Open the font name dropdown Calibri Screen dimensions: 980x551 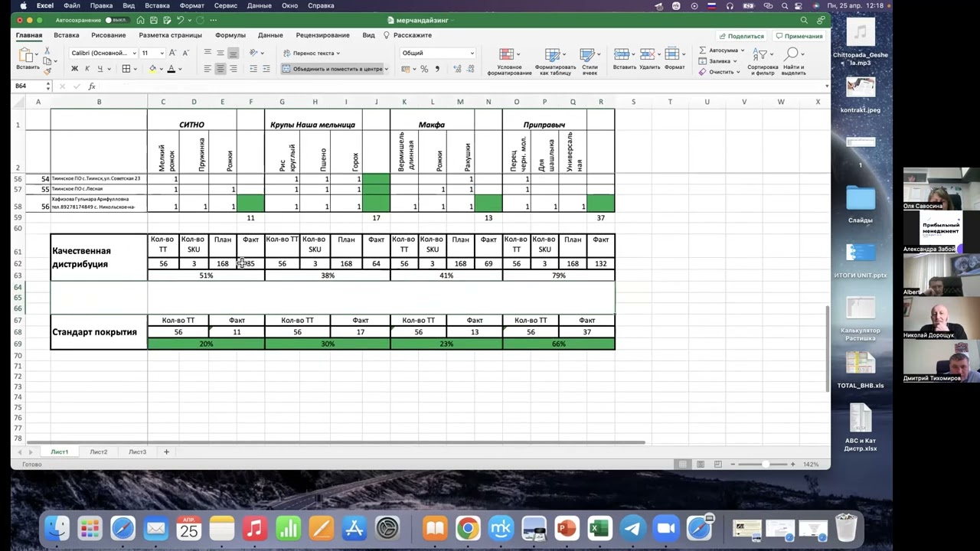coord(103,53)
